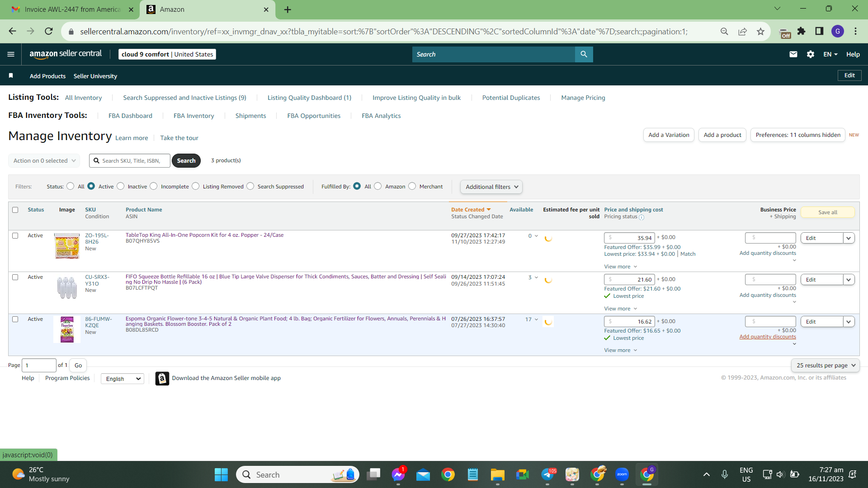Viewport: 868px width, 488px height.
Task: Click the bookmark flag icon
Action: tap(11, 75)
